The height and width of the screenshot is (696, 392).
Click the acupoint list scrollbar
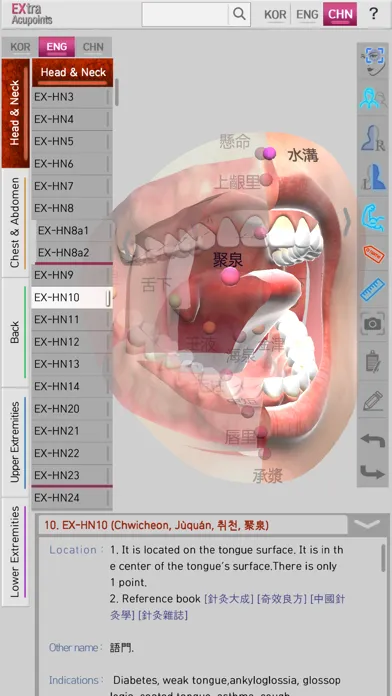point(116,92)
